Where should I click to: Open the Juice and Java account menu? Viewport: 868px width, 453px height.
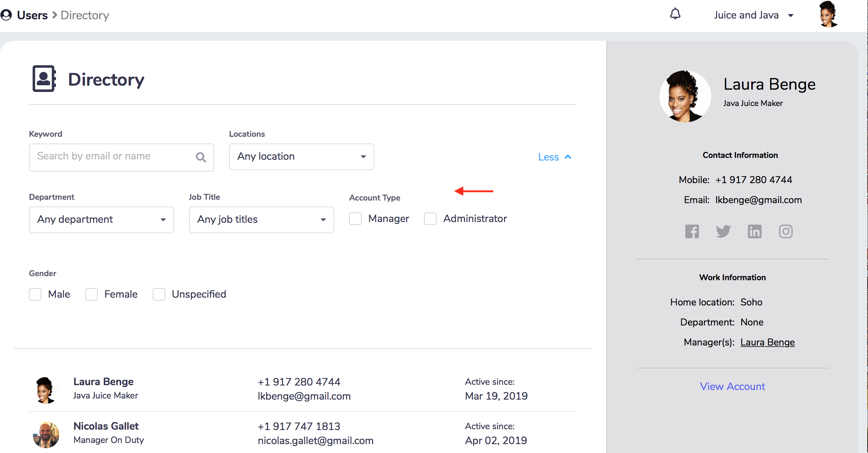(x=753, y=15)
